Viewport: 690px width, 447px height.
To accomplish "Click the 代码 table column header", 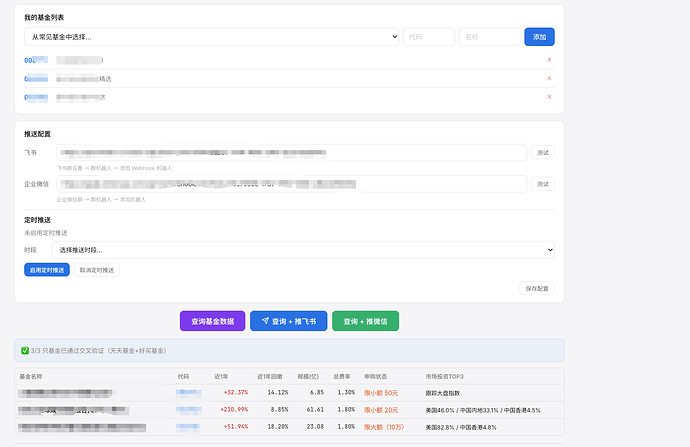I will [x=183, y=377].
